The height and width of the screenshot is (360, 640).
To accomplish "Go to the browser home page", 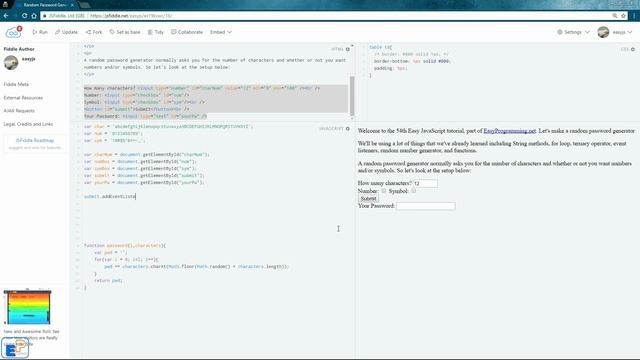I will pyautogui.click(x=34, y=16).
